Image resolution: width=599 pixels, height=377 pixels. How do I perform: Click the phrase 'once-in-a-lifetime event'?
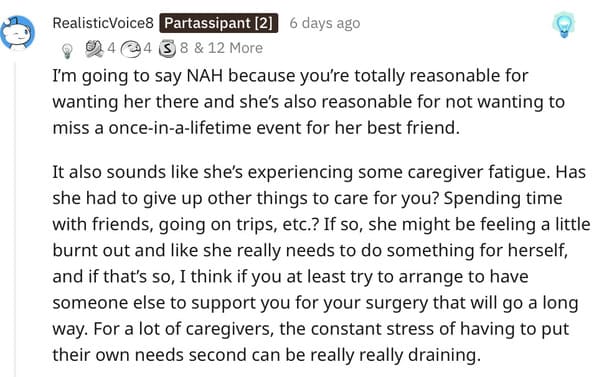213,128
